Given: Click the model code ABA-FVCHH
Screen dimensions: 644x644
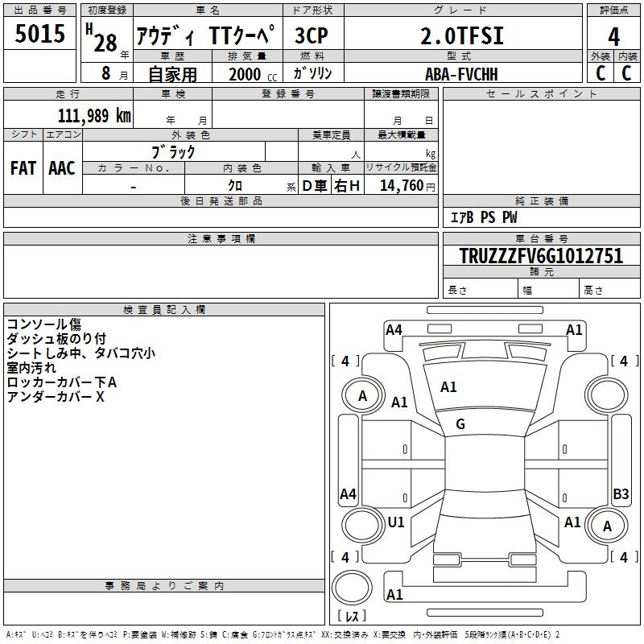Looking at the screenshot, I should click(461, 73).
